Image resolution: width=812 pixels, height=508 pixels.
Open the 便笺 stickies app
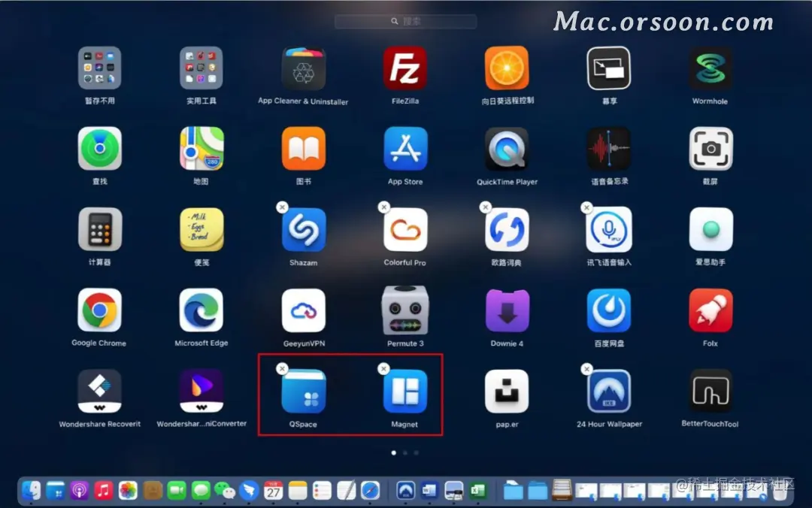point(201,229)
